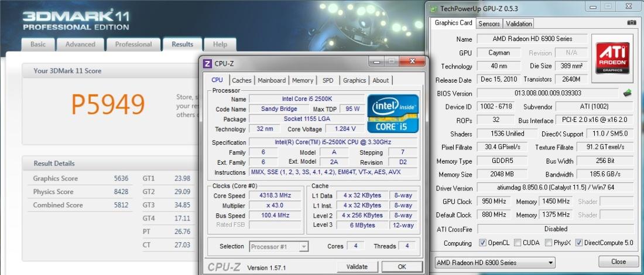Open the Mainboard tab in CPU-Z

(x=272, y=80)
